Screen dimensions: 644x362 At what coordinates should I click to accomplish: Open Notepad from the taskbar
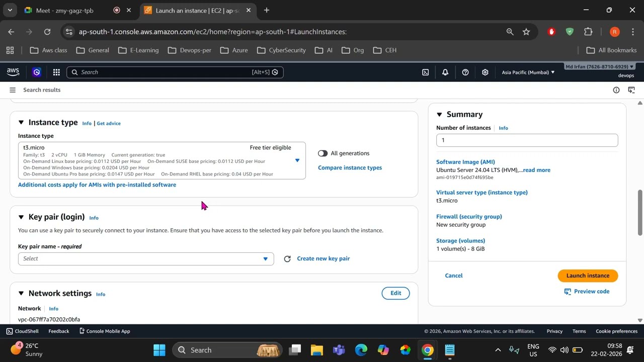[450, 350]
